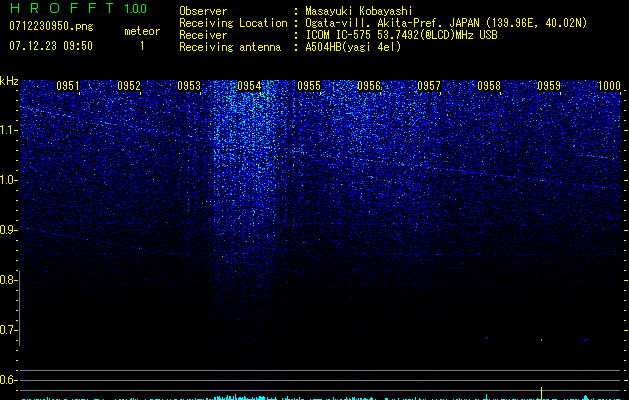
Task: Click observer name Masayuki Kobayashi
Action: pos(359,11)
